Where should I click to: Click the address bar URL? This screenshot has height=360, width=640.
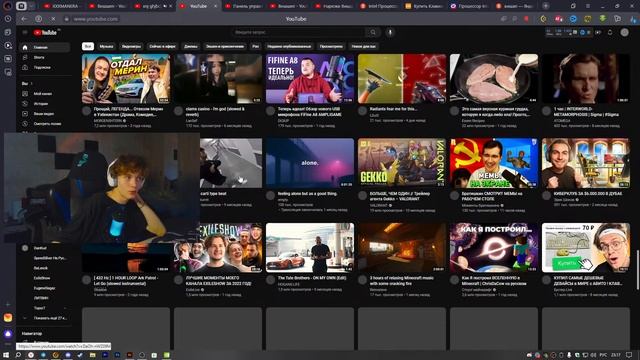tap(96, 19)
